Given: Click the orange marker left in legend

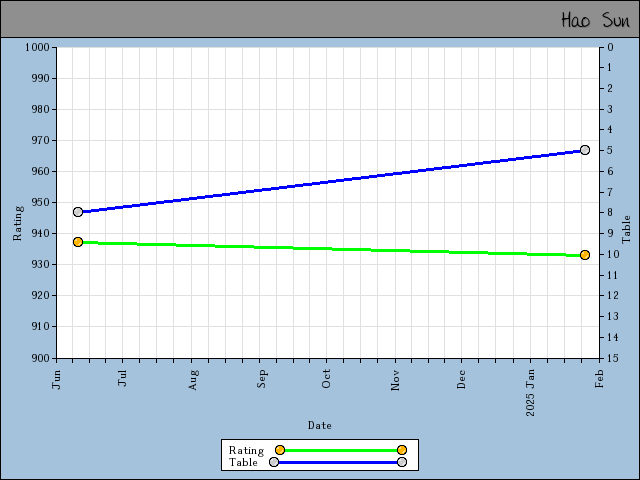Looking at the screenshot, I should click(x=280, y=450).
